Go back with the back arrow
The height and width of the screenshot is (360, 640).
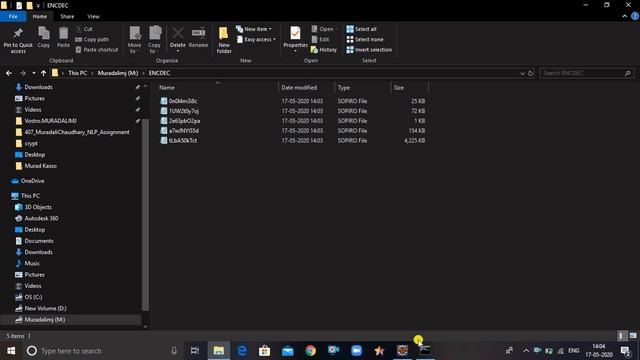(9, 73)
